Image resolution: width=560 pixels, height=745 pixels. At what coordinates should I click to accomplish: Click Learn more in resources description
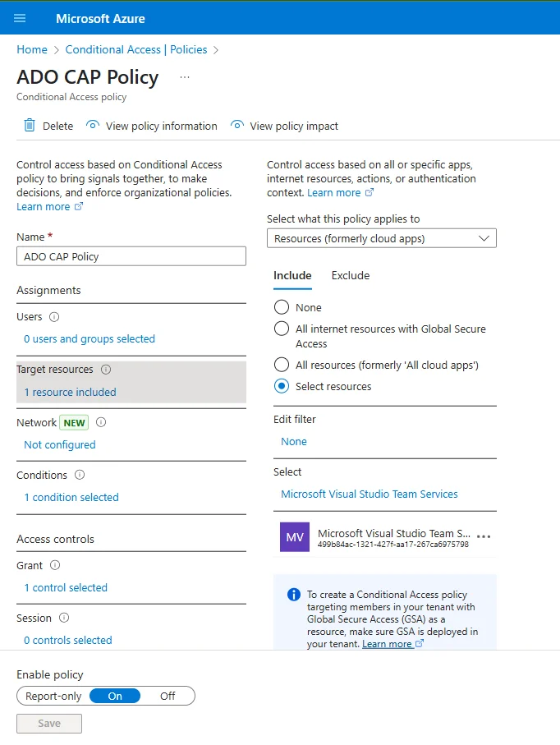pyautogui.click(x=334, y=192)
